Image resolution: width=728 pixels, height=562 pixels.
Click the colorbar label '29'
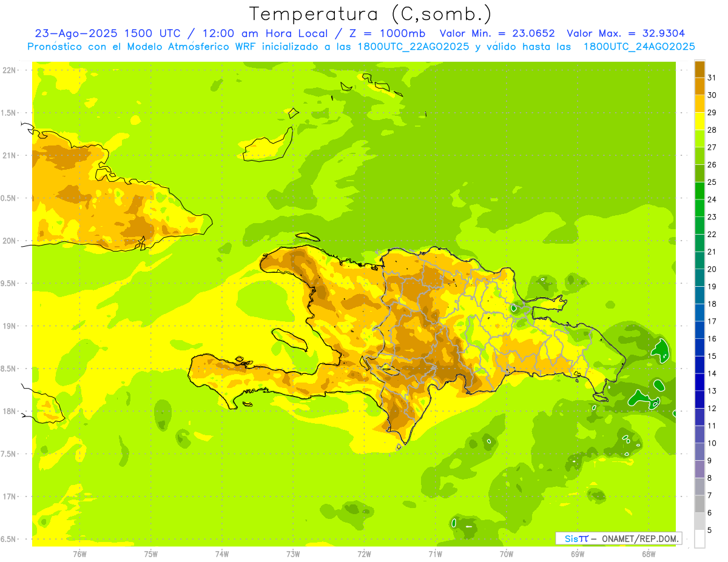click(x=712, y=113)
